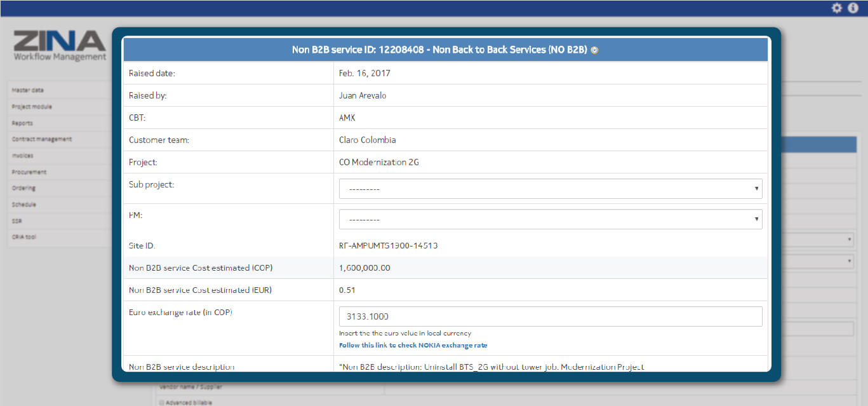Viewport: 868px width, 406px height.
Task: Click the ZINA Workflow Management logo
Action: point(60,46)
